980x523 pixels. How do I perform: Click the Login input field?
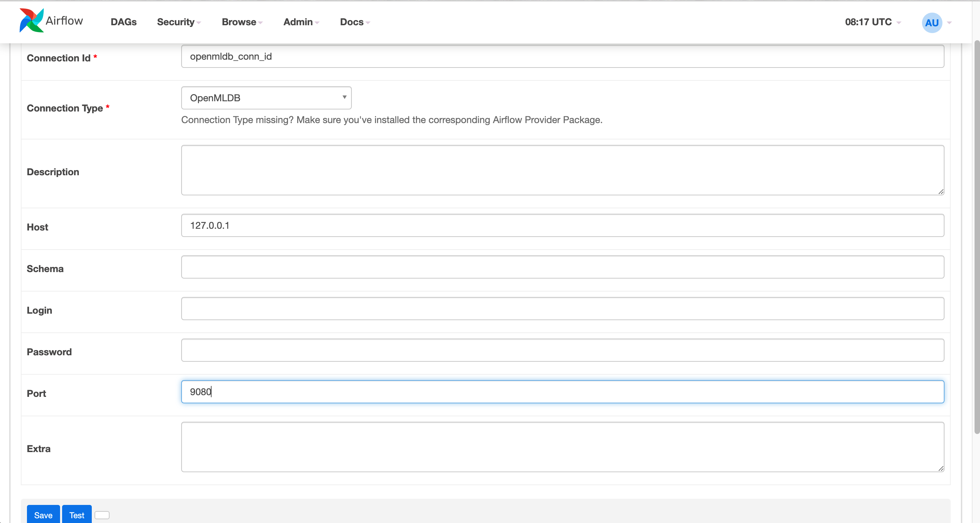[562, 309]
